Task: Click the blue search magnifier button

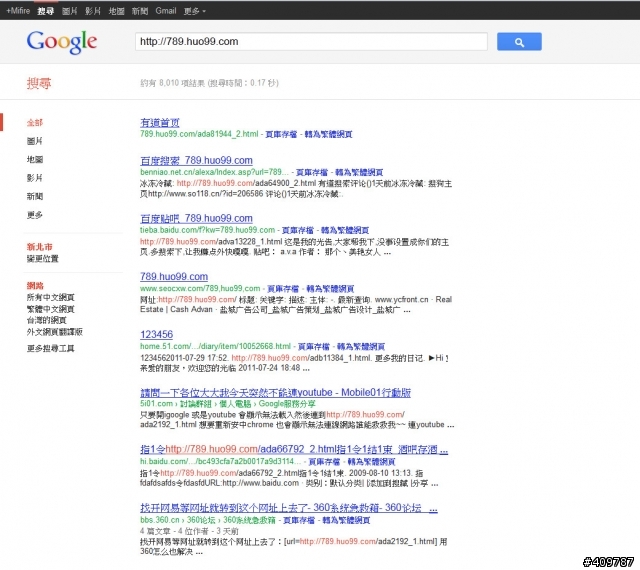Action: point(519,42)
